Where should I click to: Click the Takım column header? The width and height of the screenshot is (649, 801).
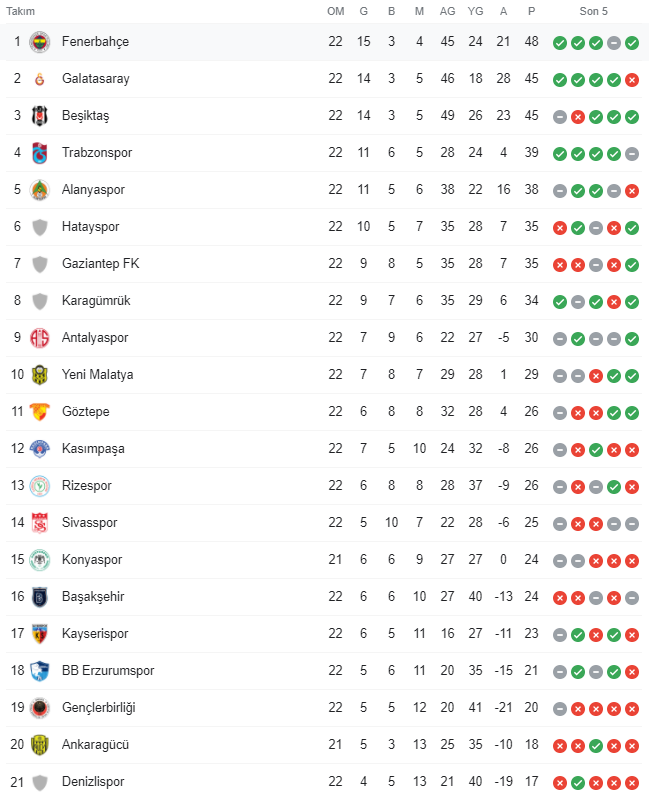(20, 11)
